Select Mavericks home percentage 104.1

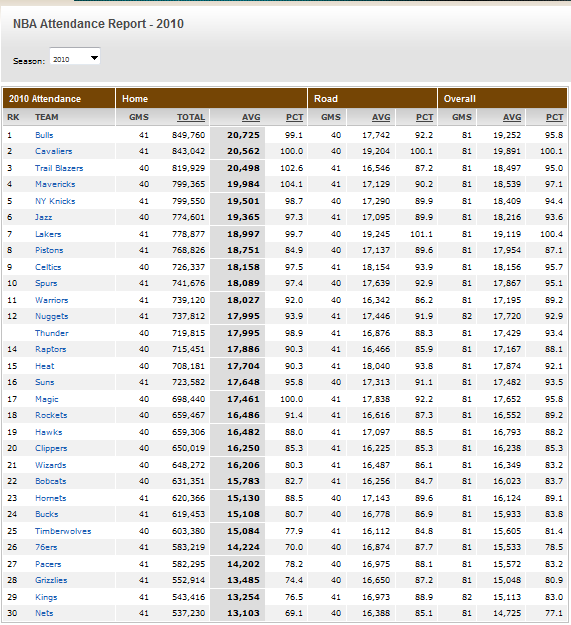[291, 184]
